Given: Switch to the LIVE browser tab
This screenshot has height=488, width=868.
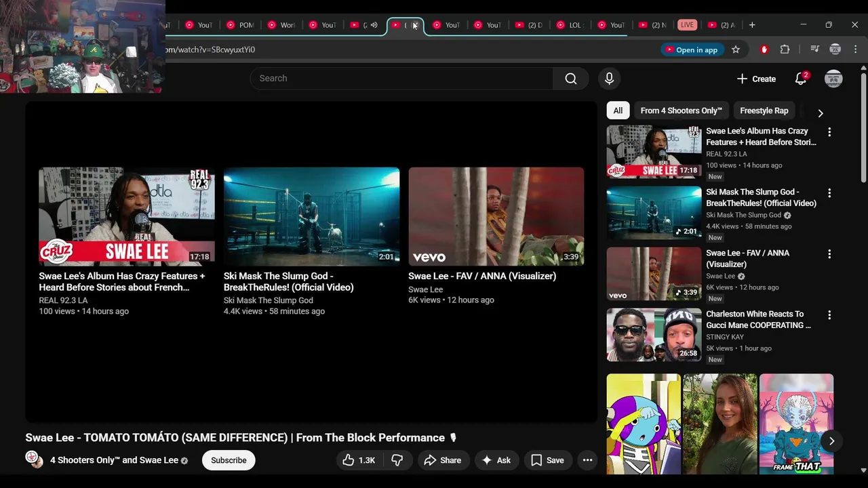Looking at the screenshot, I should click(x=687, y=25).
